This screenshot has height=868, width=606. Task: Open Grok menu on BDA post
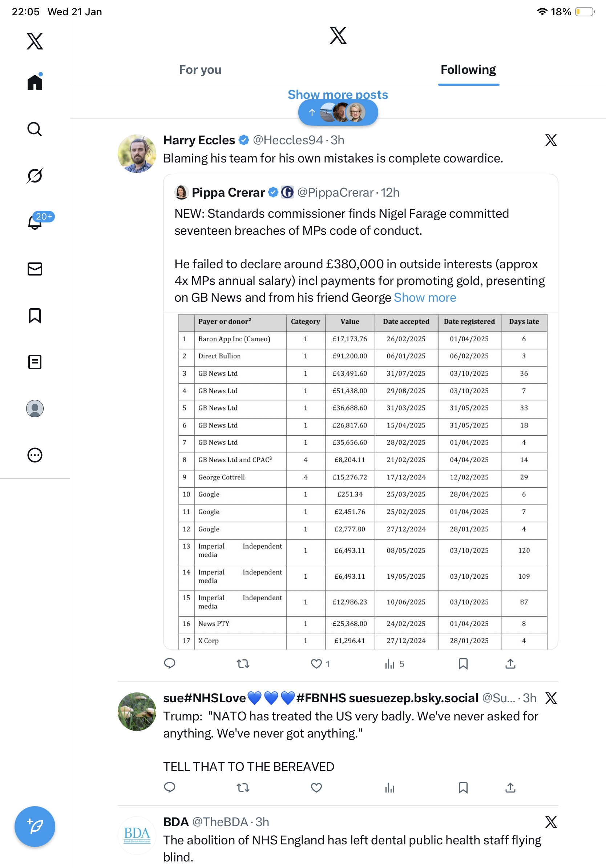coord(551,822)
